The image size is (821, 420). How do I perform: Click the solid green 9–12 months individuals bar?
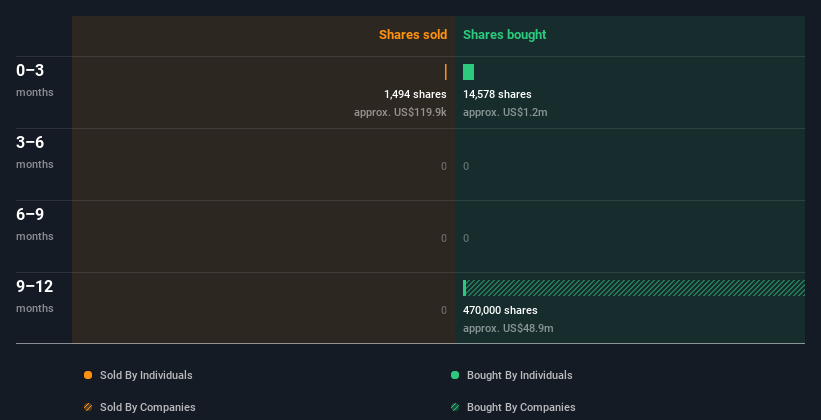464,288
